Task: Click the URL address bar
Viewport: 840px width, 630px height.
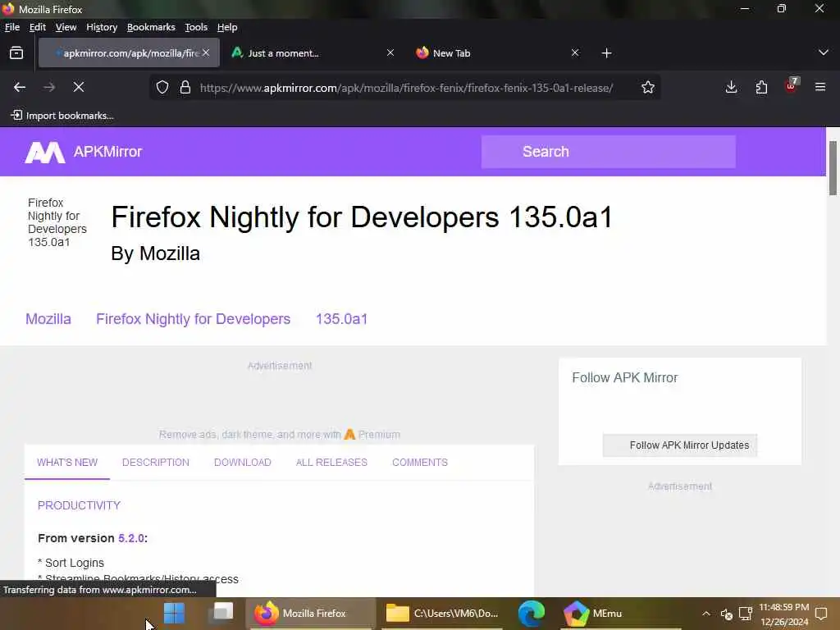Action: [x=406, y=88]
